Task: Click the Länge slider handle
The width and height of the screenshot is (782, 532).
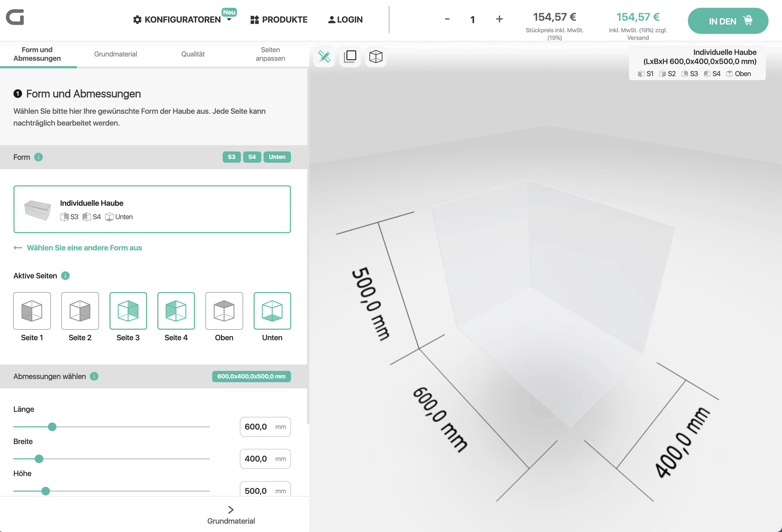Action: tap(52, 427)
